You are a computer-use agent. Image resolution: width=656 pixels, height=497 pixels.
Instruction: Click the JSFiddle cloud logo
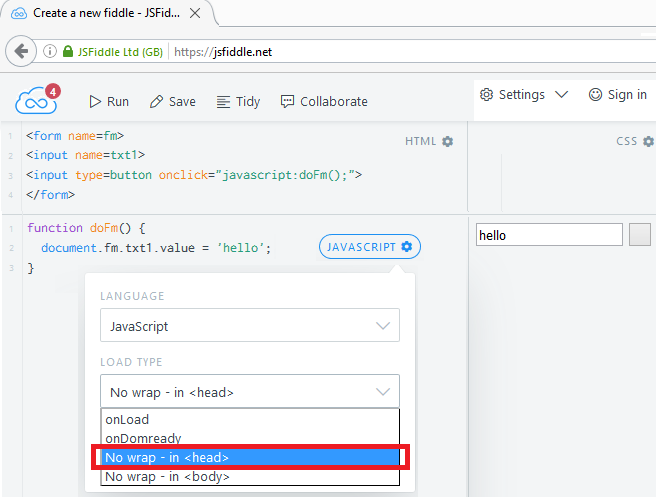33,101
